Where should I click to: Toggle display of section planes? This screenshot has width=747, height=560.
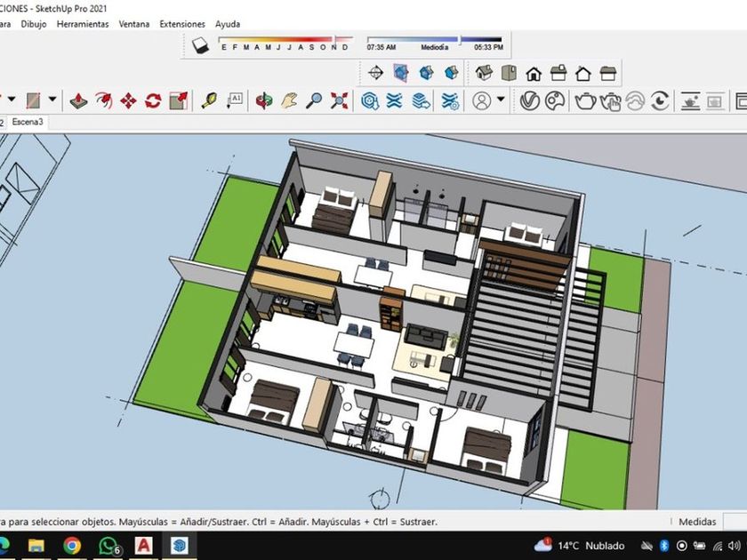point(401,73)
